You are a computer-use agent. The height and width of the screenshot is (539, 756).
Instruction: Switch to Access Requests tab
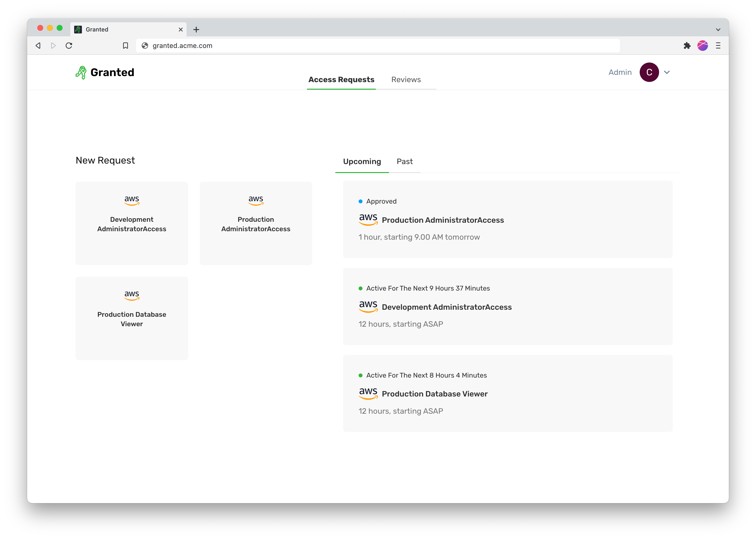coord(341,80)
